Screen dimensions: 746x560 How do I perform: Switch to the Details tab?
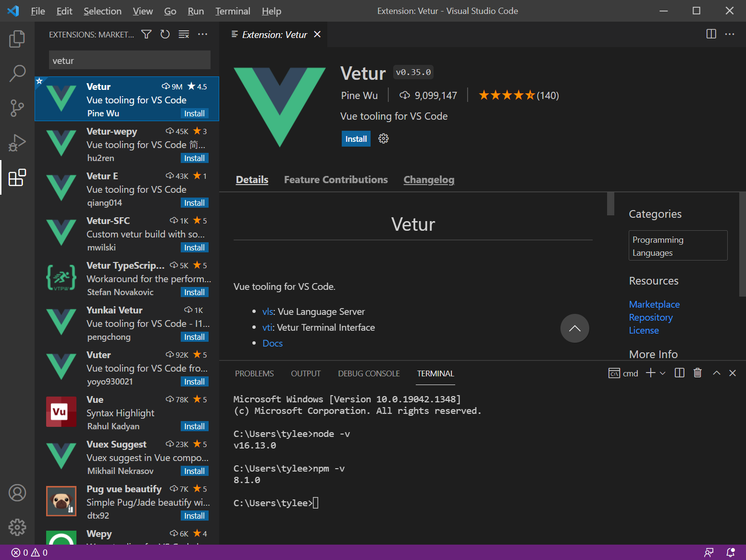coord(252,179)
